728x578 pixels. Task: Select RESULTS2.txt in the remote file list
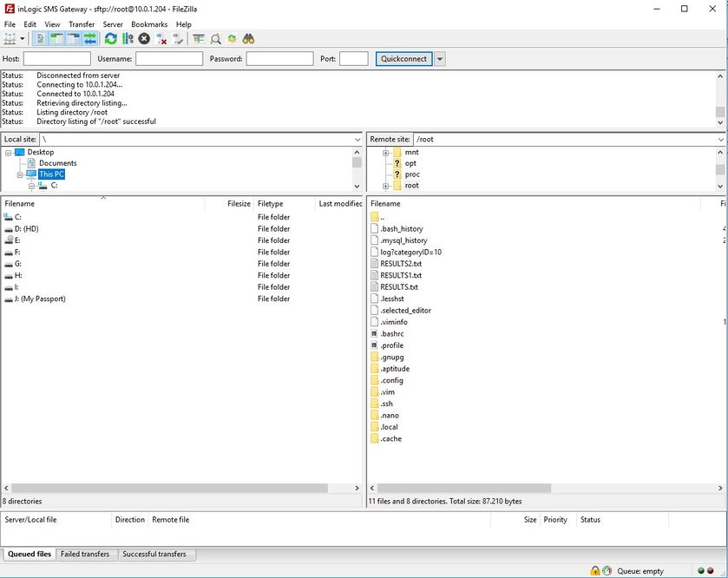[401, 264]
